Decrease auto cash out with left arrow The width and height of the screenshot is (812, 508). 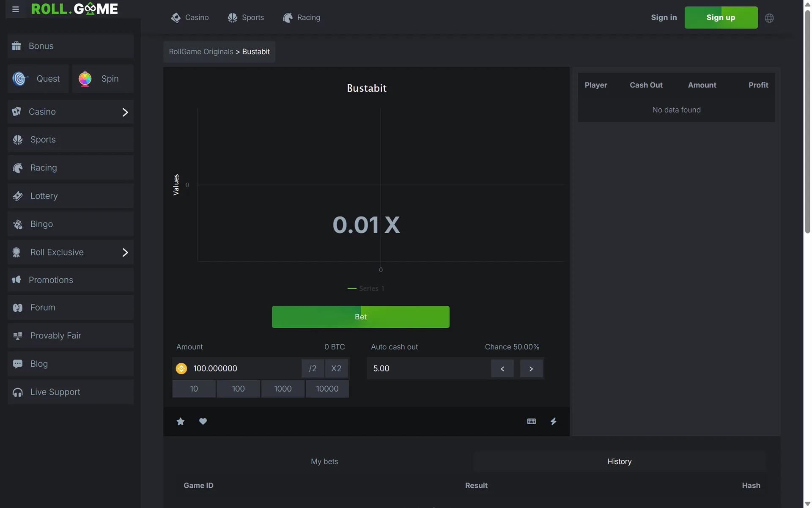[x=502, y=368]
